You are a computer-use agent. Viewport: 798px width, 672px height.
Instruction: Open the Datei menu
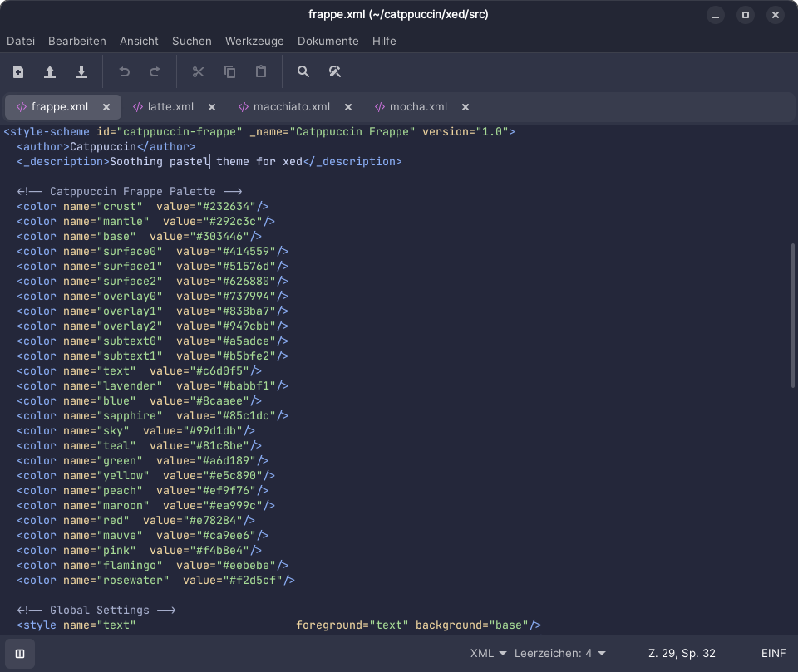(x=21, y=42)
